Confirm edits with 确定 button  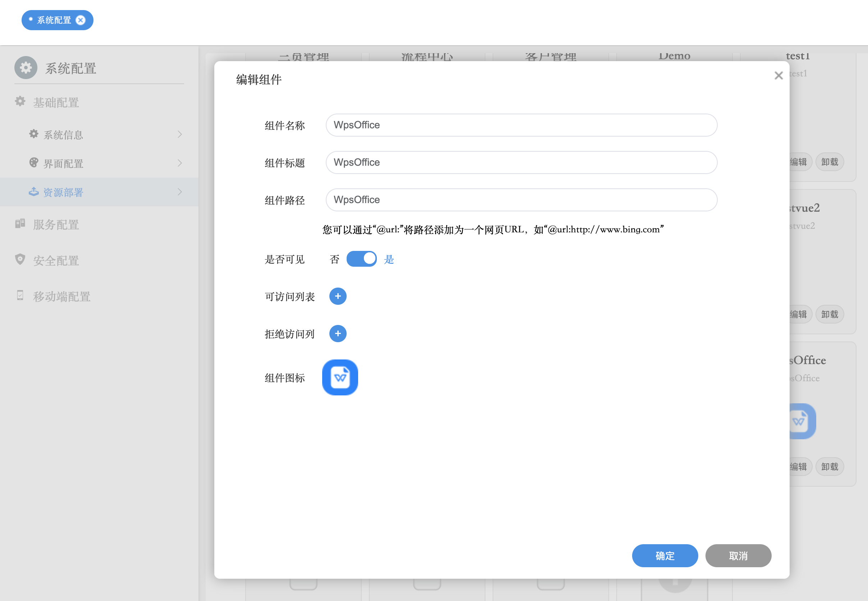(x=664, y=556)
